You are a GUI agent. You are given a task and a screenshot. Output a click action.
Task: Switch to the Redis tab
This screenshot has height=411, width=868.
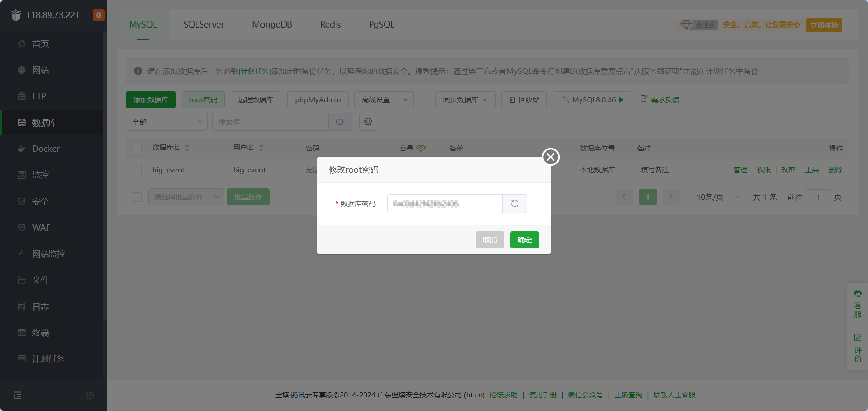(330, 25)
